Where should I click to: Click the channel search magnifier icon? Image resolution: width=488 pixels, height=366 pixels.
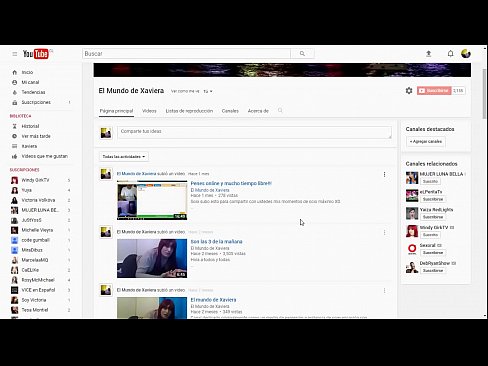click(280, 110)
